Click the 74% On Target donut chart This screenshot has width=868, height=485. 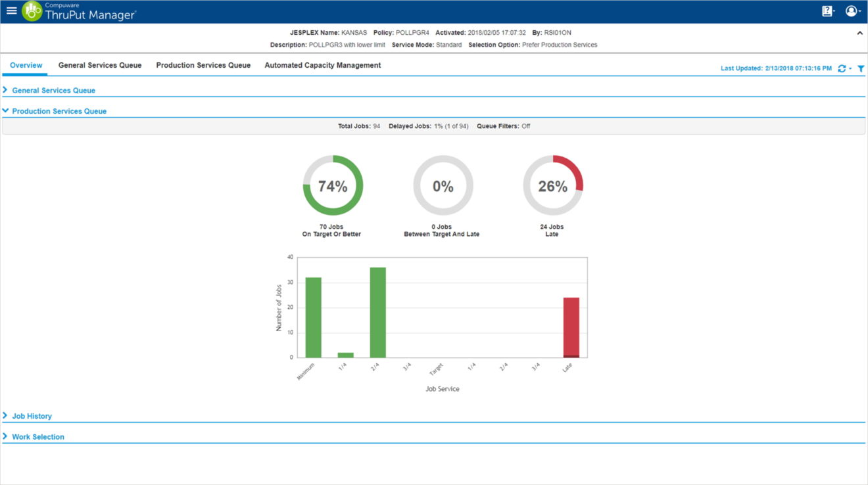[x=333, y=185]
